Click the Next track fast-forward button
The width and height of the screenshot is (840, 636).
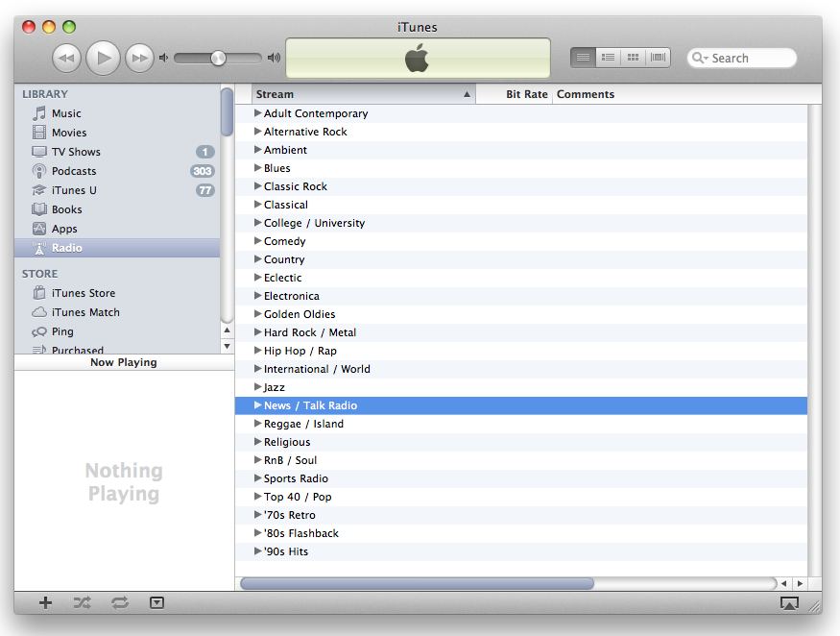click(x=139, y=58)
